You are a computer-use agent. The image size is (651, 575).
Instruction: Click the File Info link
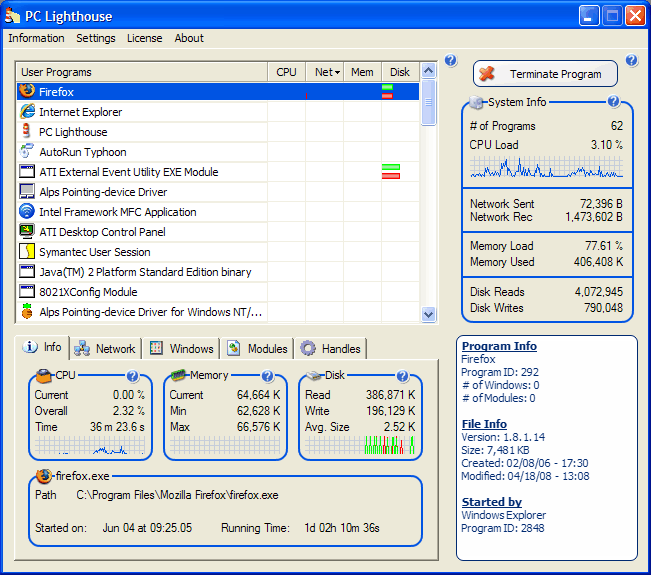click(x=484, y=424)
